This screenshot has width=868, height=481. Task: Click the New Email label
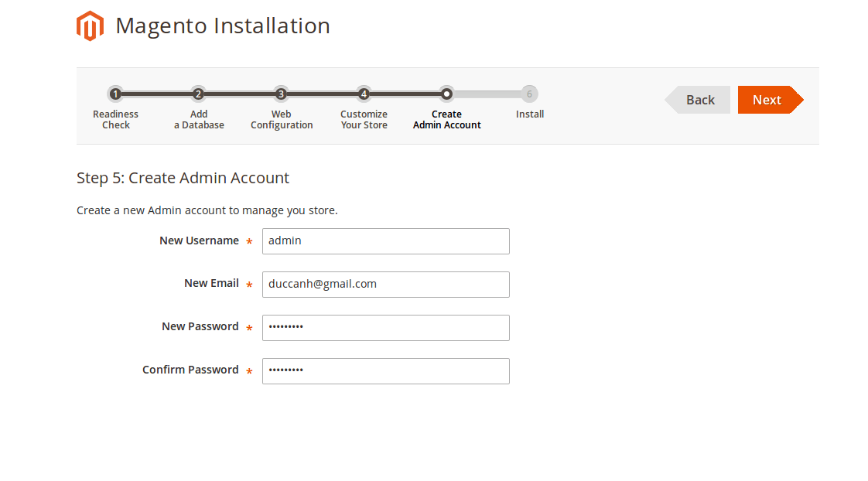211,283
